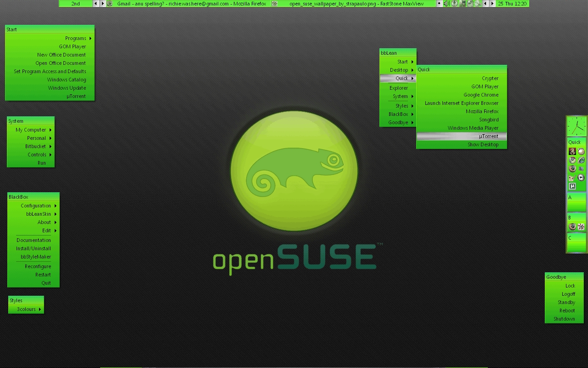Screen dimensions: 588x368
Task: Switch to FastStone MaxView task in toolbar
Action: (x=353, y=3)
